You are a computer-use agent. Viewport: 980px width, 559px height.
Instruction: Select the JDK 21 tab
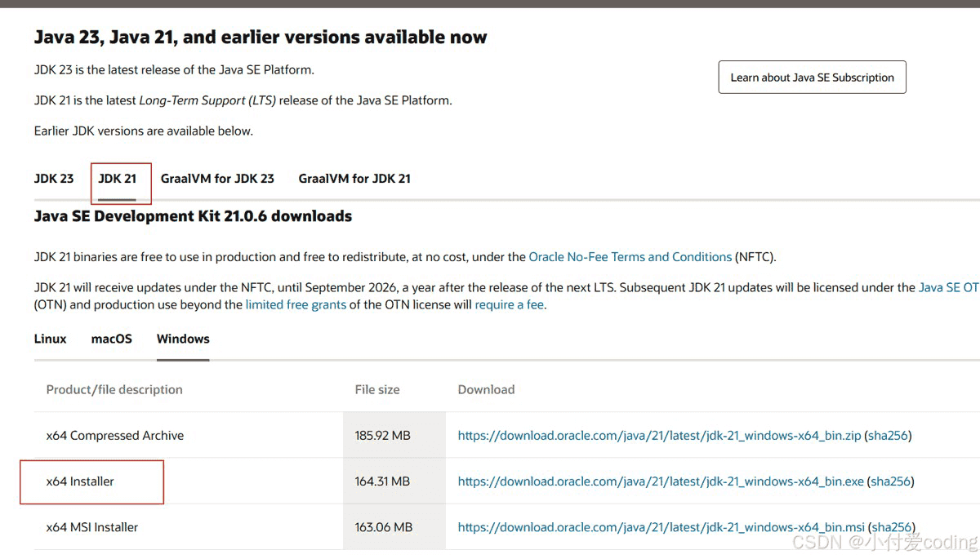(118, 179)
